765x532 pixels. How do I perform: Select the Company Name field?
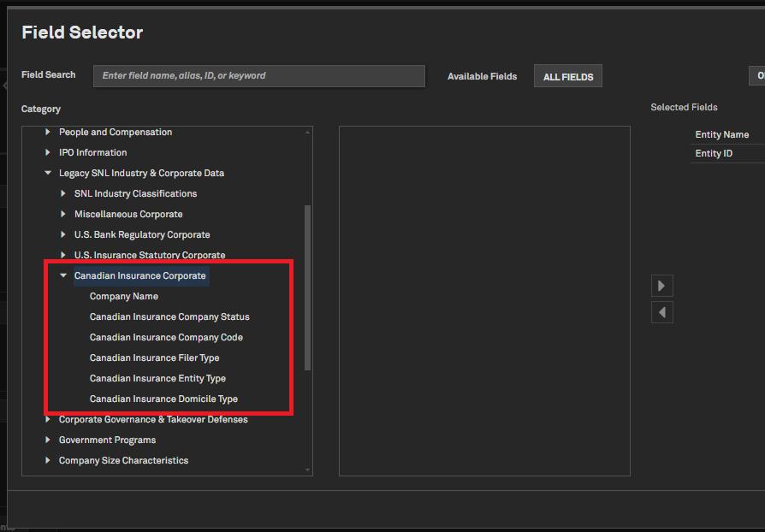124,296
